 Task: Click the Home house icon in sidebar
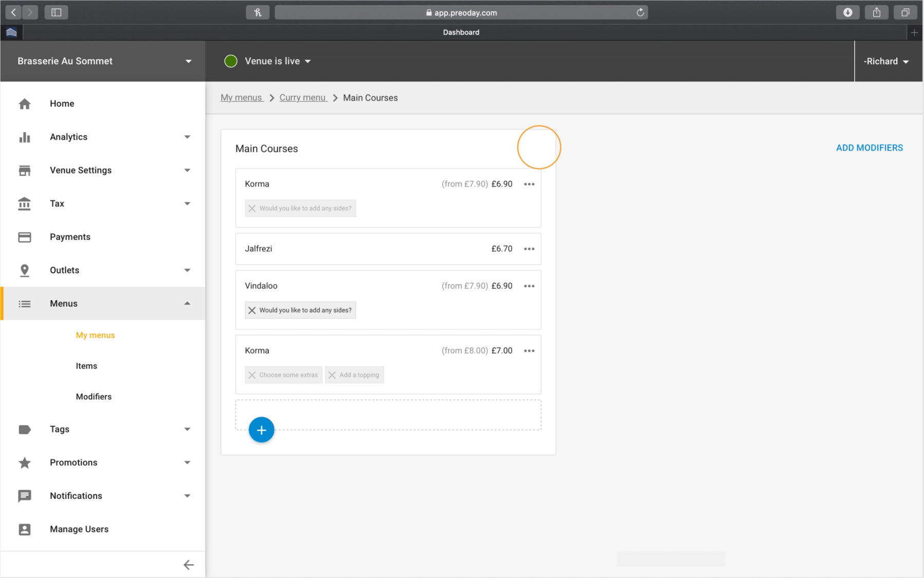24,104
